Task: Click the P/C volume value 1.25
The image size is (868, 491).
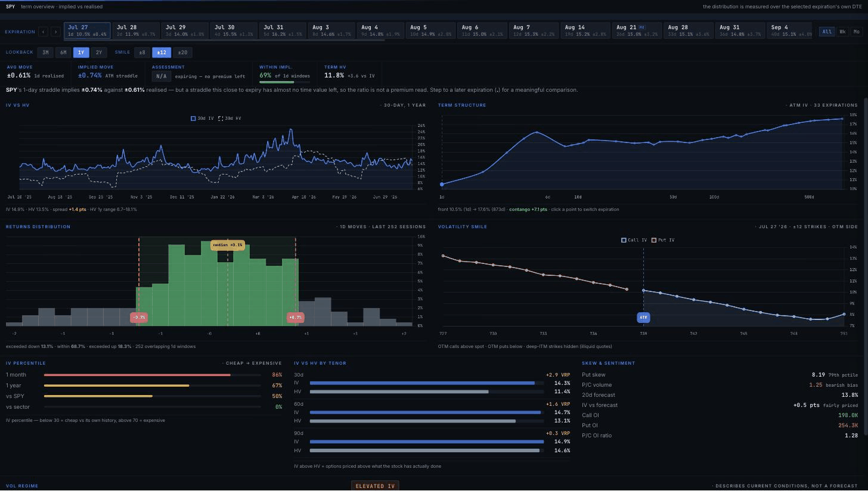Action: [816, 385]
